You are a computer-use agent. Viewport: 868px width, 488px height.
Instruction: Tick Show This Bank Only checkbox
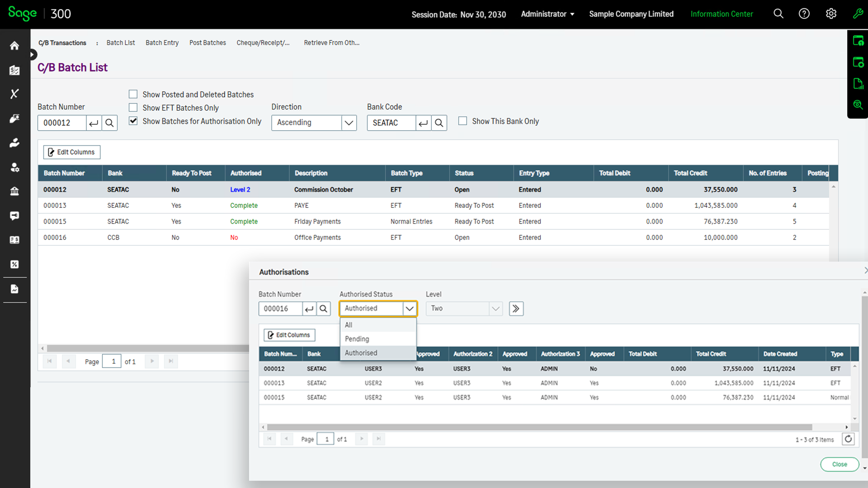[462, 121]
